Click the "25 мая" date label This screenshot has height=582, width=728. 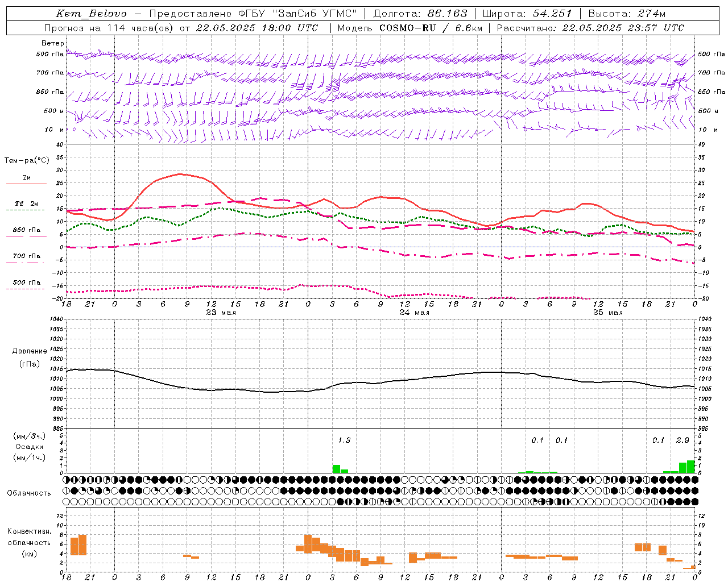tap(608, 313)
